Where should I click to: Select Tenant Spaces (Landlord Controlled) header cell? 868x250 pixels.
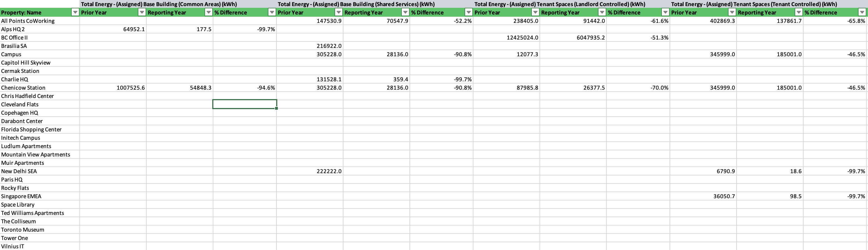[x=572, y=4]
